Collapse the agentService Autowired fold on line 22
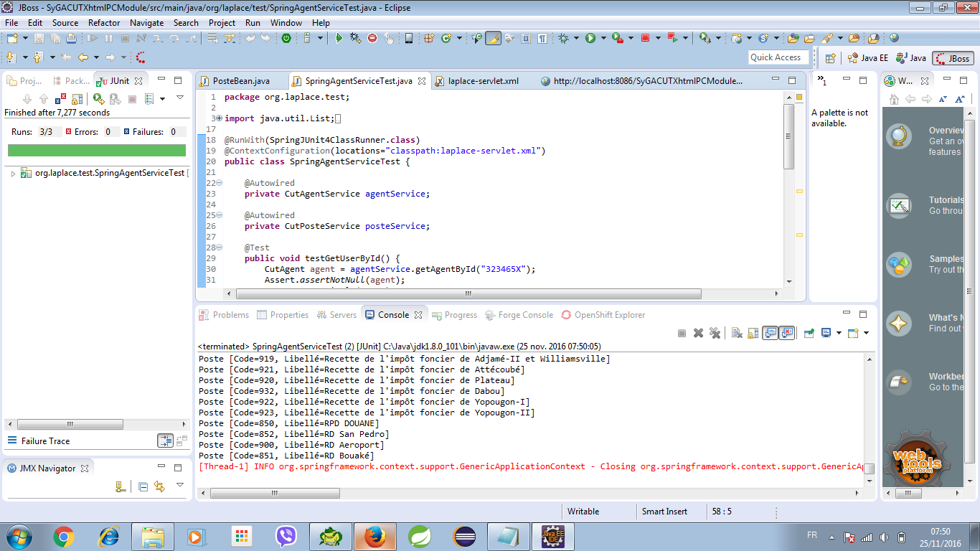 (x=219, y=183)
